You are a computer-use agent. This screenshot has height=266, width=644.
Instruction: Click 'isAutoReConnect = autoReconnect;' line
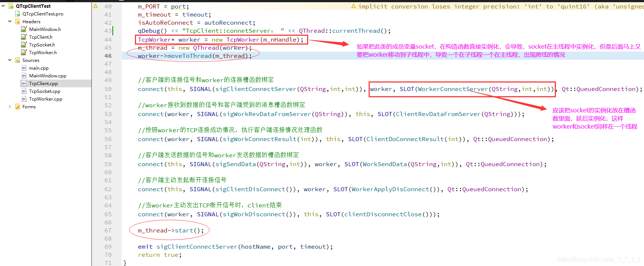pyautogui.click(x=196, y=22)
